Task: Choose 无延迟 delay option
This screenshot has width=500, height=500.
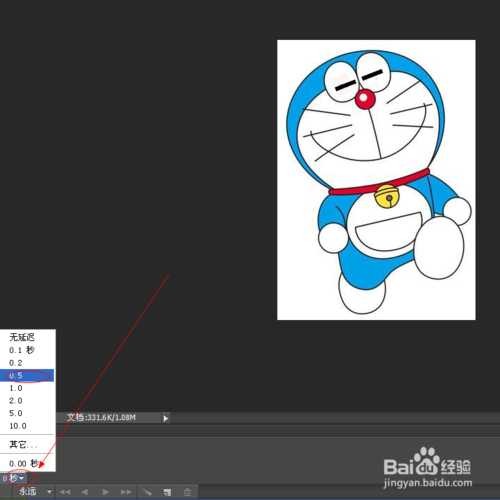Action: (x=28, y=337)
